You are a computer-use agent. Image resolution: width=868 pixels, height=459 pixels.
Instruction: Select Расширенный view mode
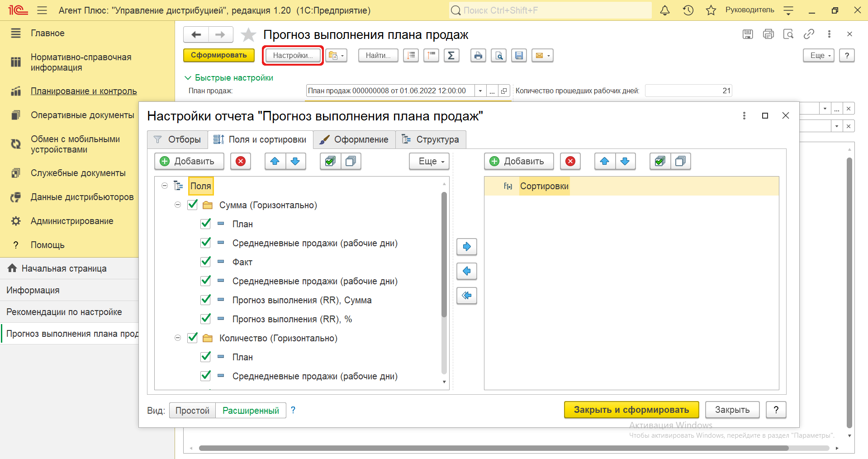pos(251,411)
